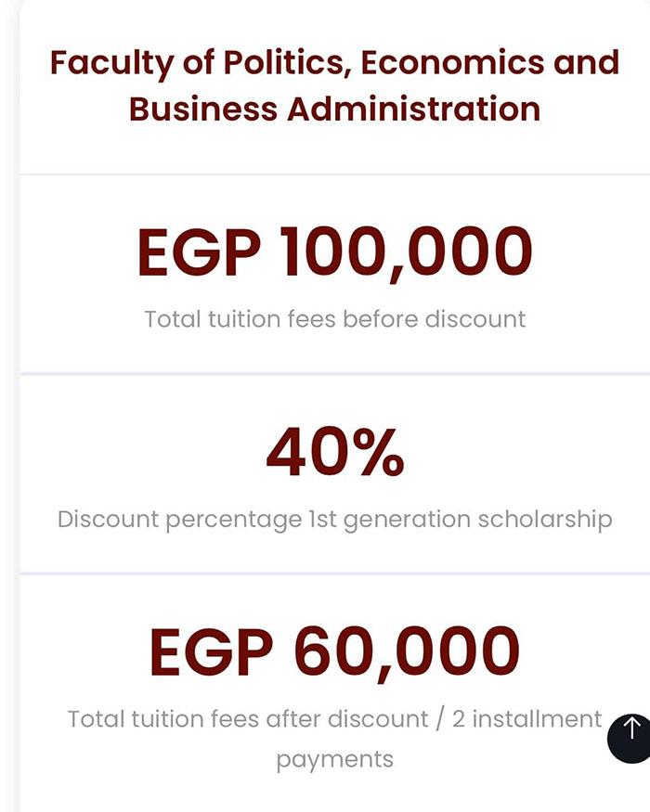Click the Business Administration heading line
Viewport: 650px width, 812px height.
click(x=334, y=109)
